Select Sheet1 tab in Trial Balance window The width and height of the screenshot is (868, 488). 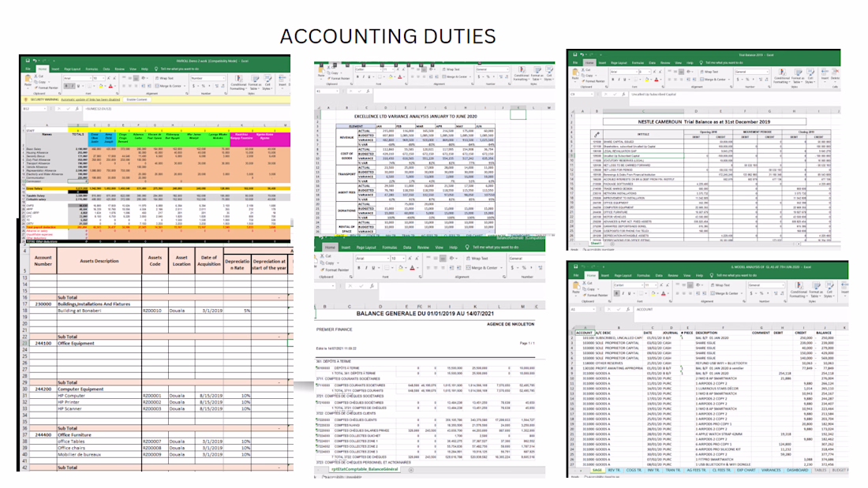tap(596, 243)
